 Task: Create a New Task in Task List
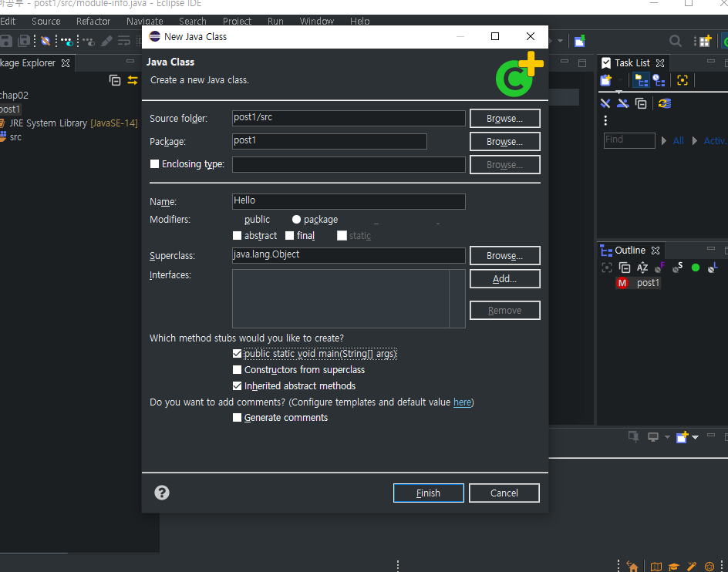[606, 80]
